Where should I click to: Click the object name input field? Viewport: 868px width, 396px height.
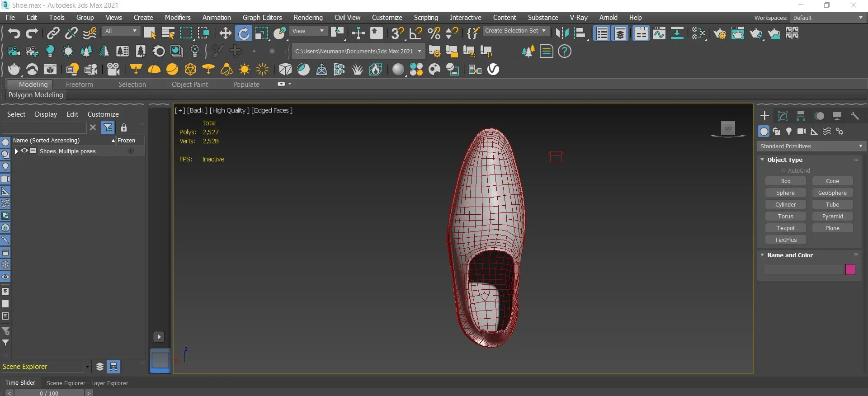[x=804, y=269]
